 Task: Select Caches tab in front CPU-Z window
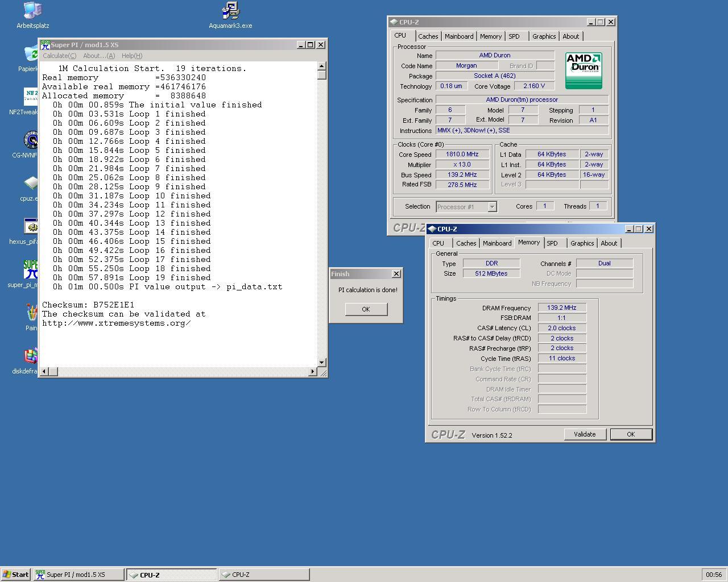[x=466, y=243]
